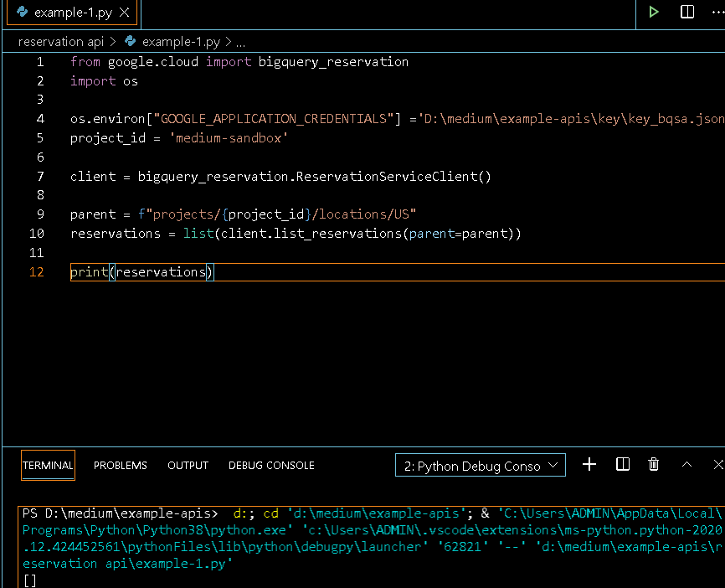
Task: Switch to the PROBLEMS panel tab
Action: tap(121, 465)
